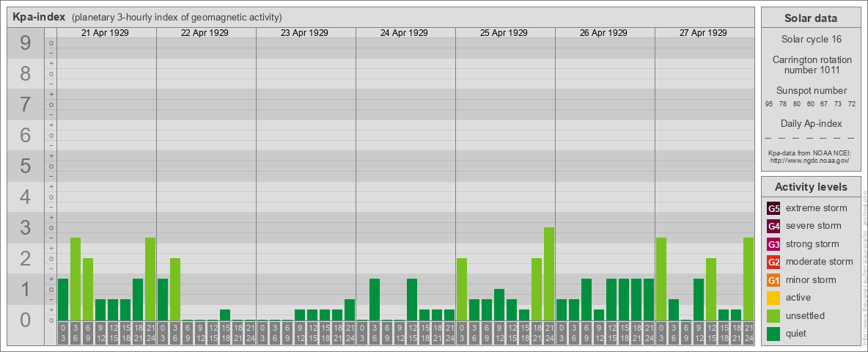The width and height of the screenshot is (868, 352).
Task: Click the 21 Apr 1929 date header
Action: click(x=105, y=33)
